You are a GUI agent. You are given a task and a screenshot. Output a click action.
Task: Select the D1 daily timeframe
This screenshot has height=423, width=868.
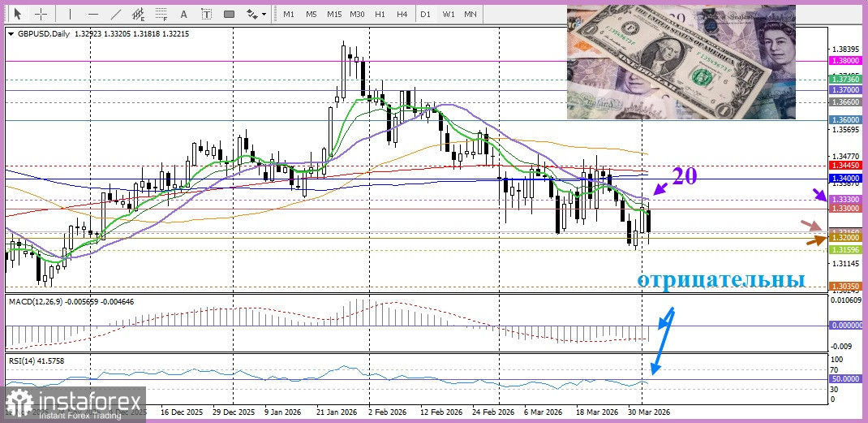tap(425, 14)
